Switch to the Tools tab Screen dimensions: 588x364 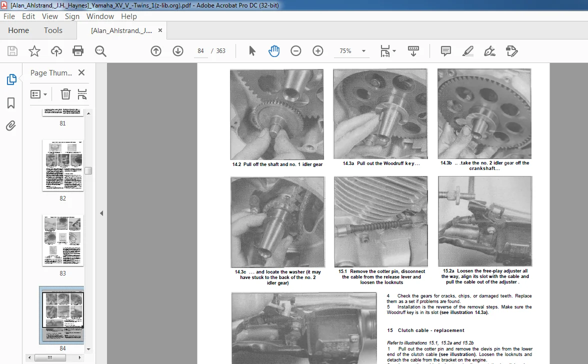pyautogui.click(x=53, y=30)
